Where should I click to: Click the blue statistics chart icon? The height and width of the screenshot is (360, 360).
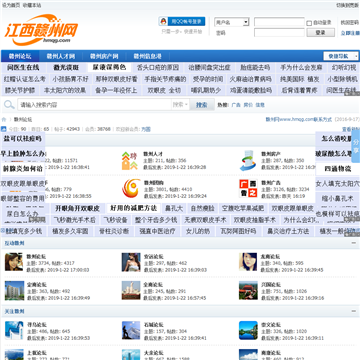click(3, 129)
